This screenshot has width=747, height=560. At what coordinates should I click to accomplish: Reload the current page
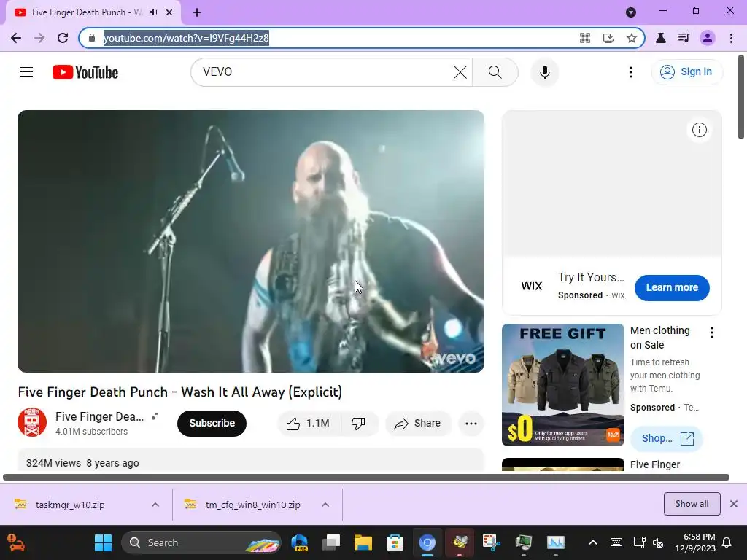[63, 38]
